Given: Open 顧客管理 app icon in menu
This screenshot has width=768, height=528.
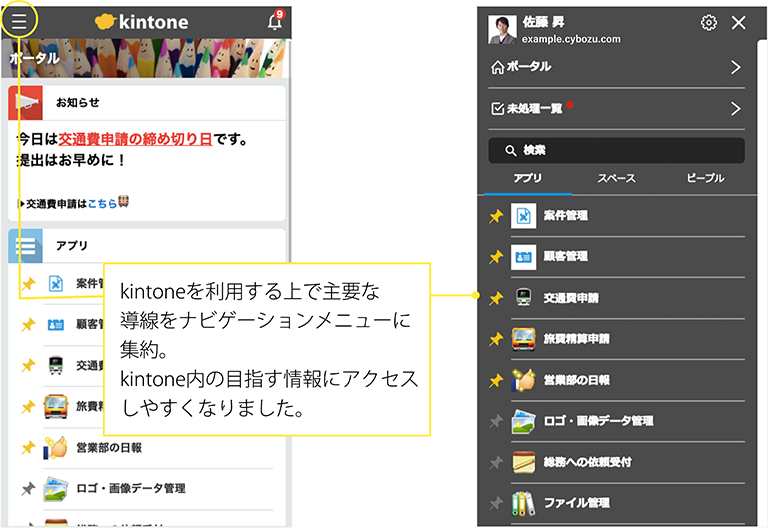Looking at the screenshot, I should point(523,257).
